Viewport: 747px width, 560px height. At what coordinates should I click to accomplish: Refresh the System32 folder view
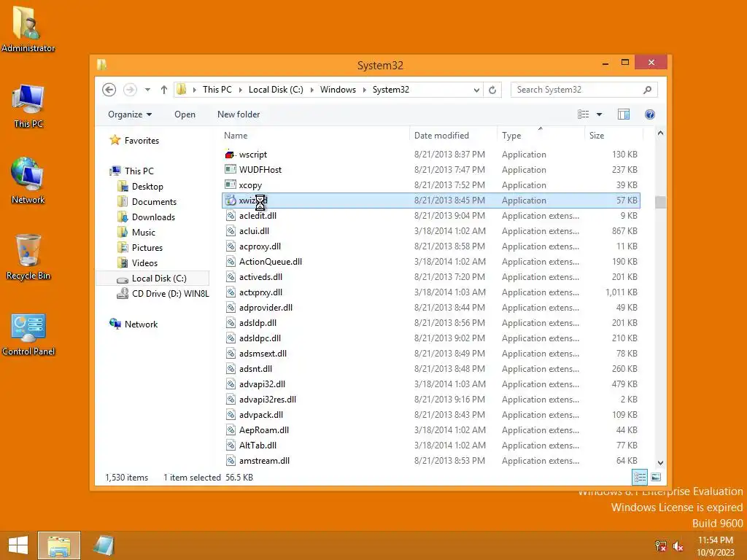click(492, 90)
